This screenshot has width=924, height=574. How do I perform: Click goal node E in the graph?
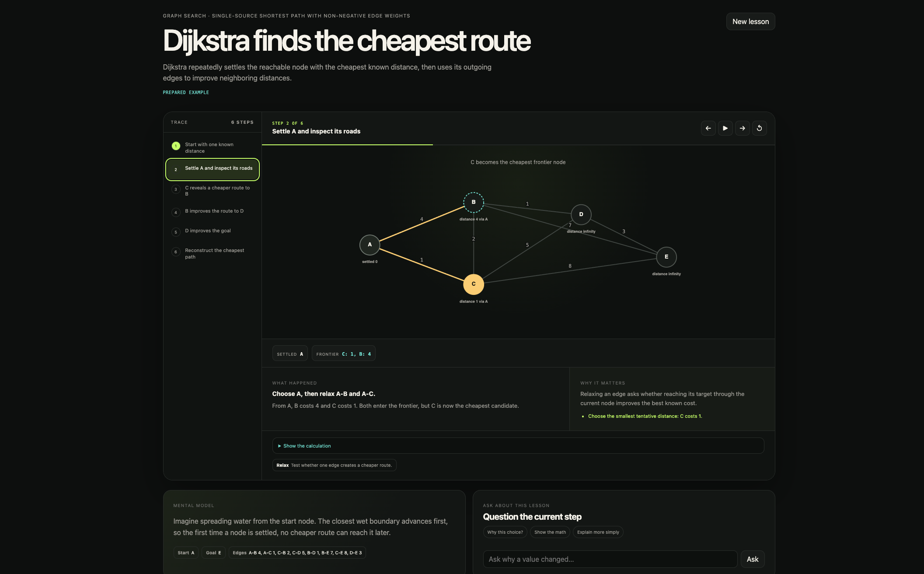(666, 257)
